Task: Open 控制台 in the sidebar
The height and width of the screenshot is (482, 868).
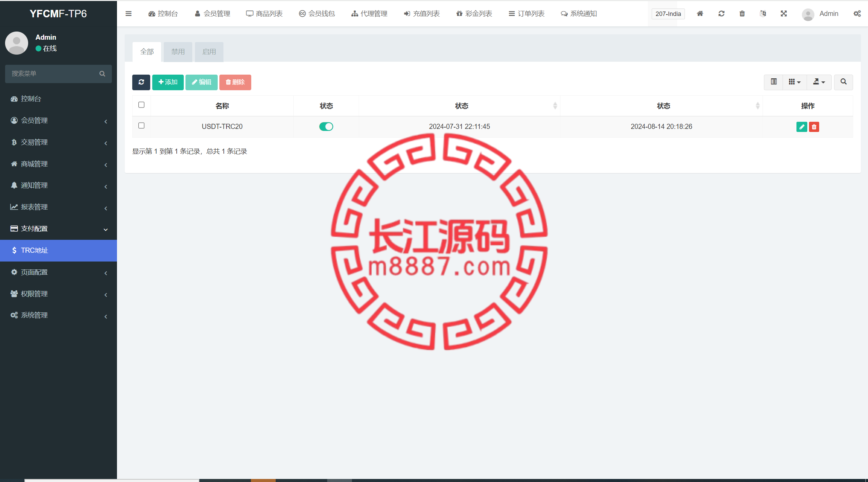Action: 58,99
